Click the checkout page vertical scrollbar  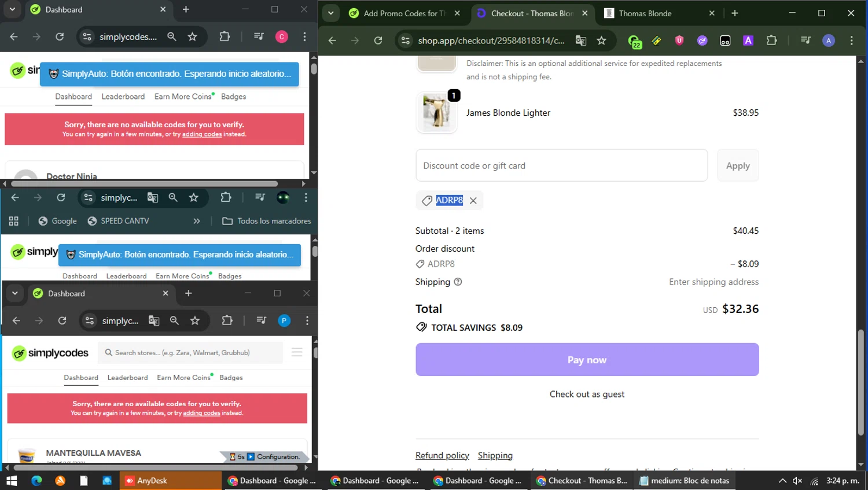860,382
